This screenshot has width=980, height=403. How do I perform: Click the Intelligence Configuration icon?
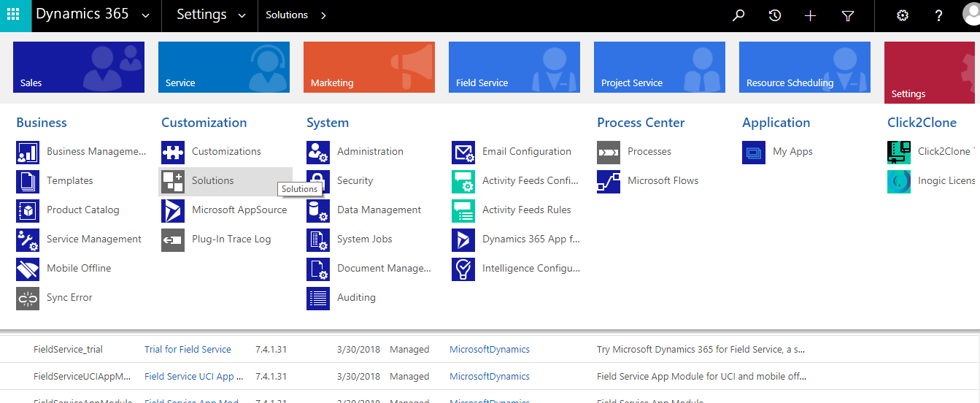[x=463, y=269]
